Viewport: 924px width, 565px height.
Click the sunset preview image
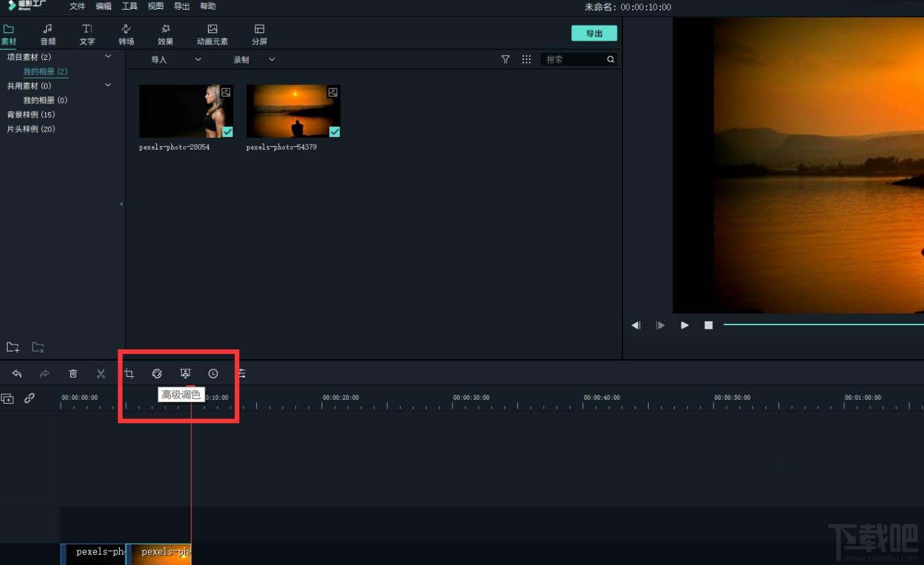click(819, 165)
